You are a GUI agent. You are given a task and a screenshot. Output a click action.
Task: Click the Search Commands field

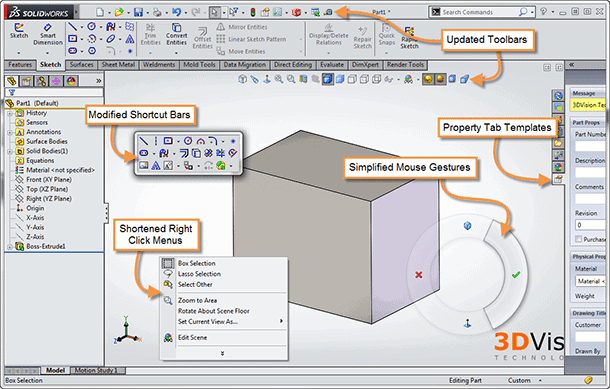(478, 12)
